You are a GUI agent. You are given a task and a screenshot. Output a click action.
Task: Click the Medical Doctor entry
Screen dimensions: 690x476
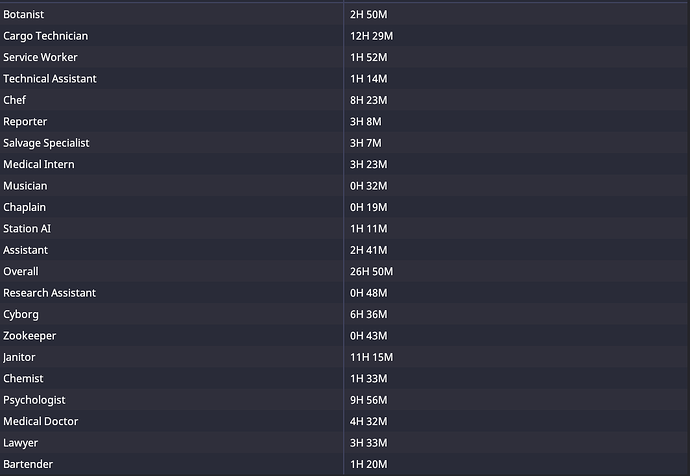click(x=40, y=421)
